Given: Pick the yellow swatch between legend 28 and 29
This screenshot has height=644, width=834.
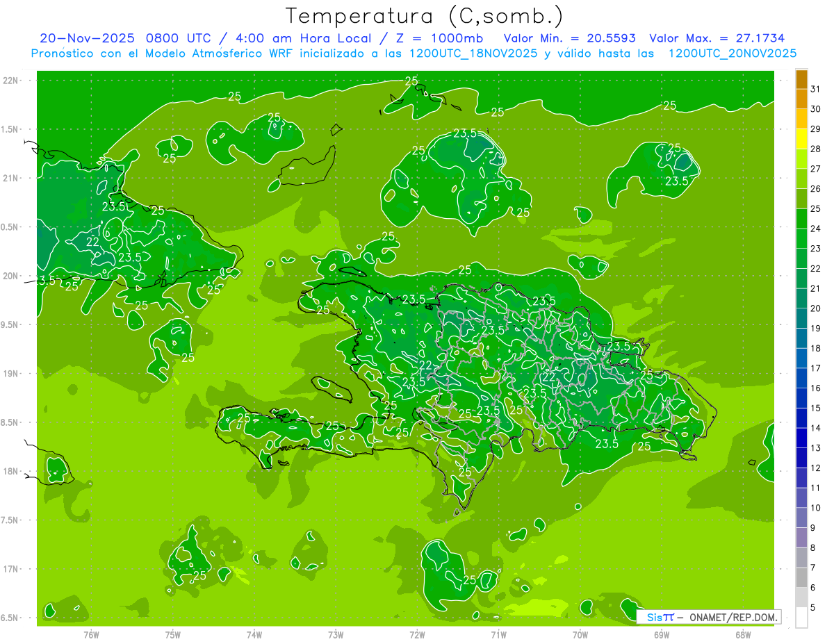Looking at the screenshot, I should (801, 139).
